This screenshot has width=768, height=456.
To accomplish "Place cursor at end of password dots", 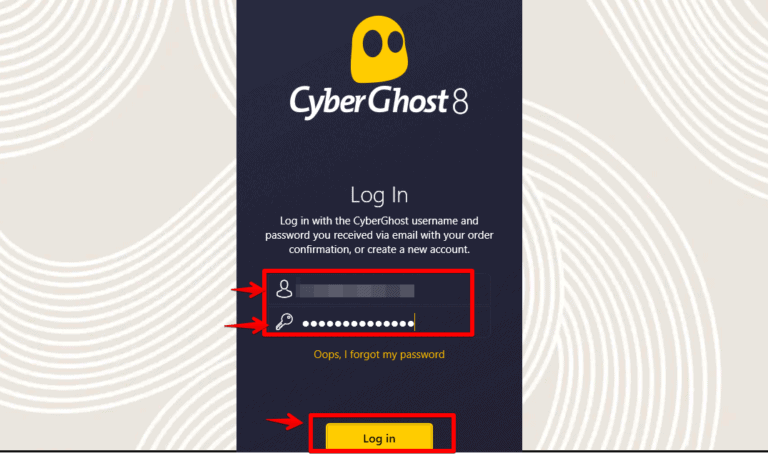I will pyautogui.click(x=414, y=323).
